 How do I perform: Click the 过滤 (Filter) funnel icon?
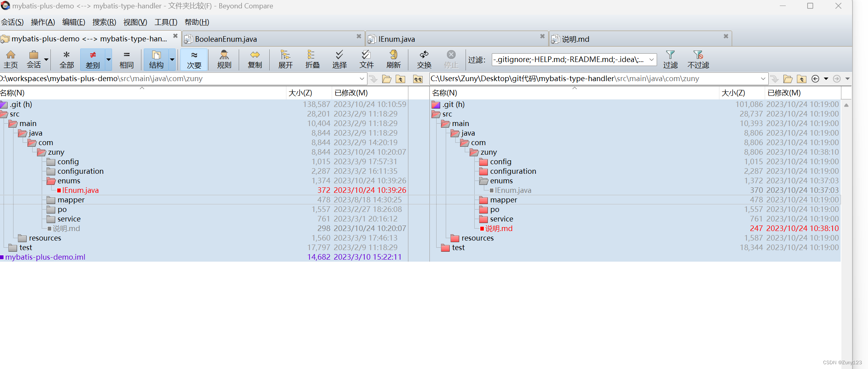click(670, 60)
